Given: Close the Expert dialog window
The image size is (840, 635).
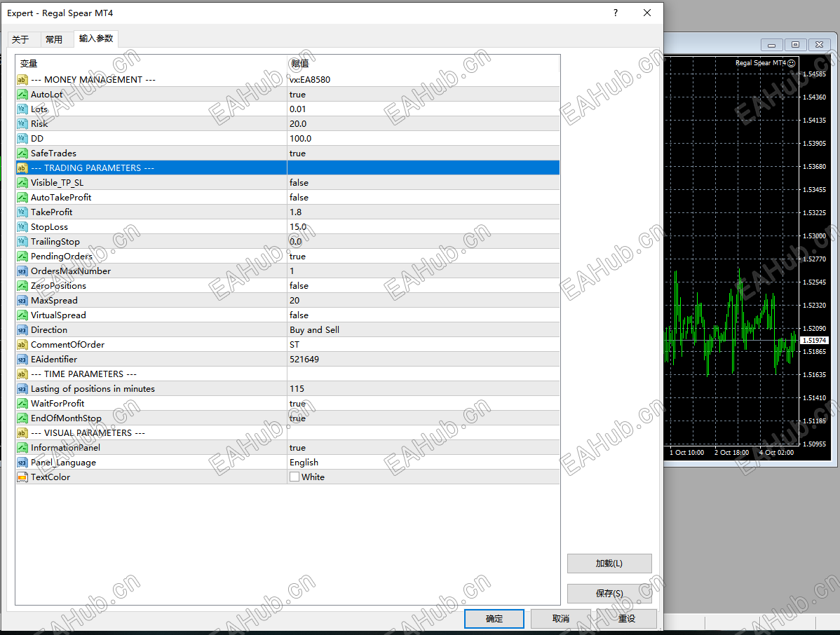Looking at the screenshot, I should pyautogui.click(x=647, y=13).
